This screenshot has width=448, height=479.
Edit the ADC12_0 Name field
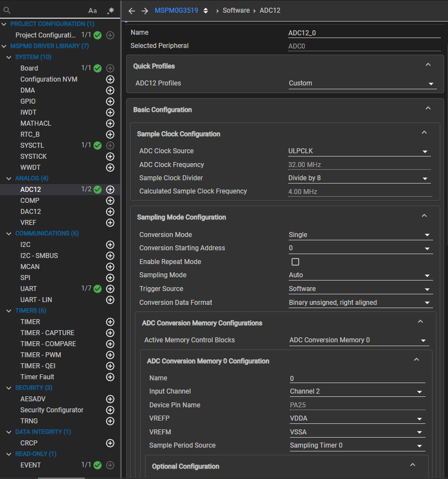tap(364, 33)
